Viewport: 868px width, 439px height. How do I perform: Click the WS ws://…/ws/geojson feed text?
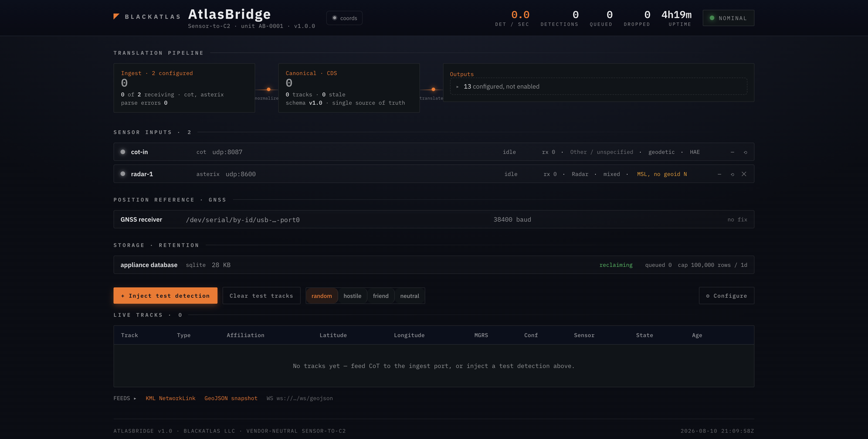point(299,398)
